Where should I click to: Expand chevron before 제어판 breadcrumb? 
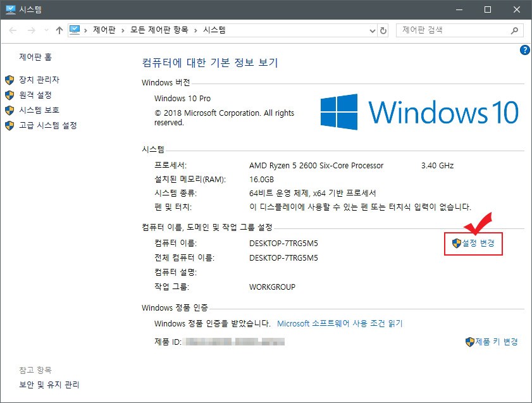[x=85, y=30]
